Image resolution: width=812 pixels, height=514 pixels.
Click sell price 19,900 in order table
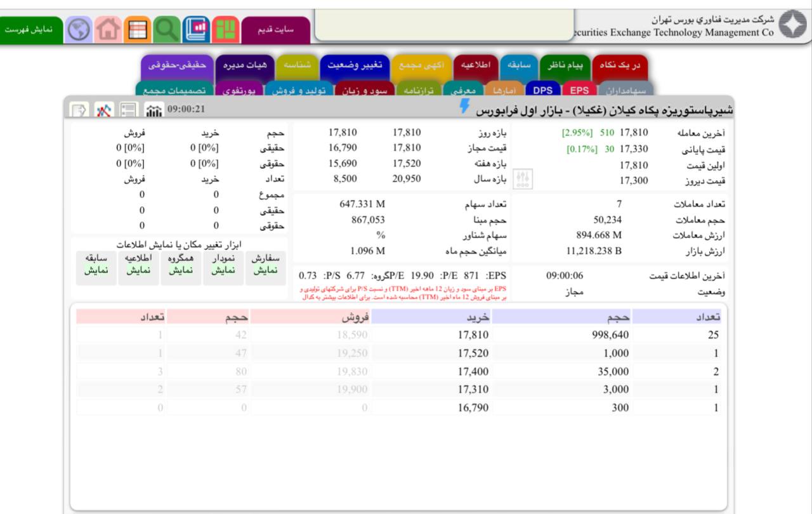[352, 390]
